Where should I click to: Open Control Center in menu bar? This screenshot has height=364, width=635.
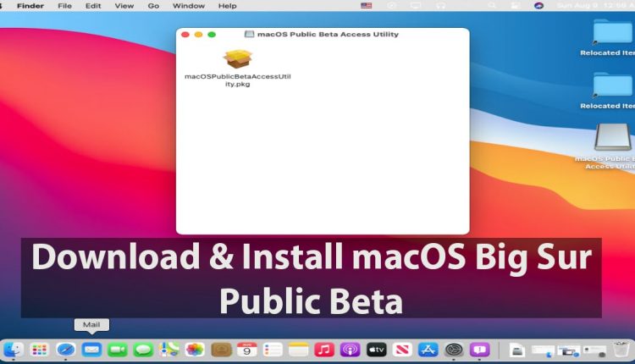(515, 6)
